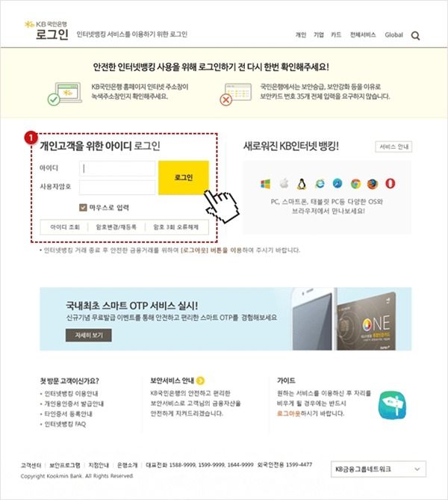Image resolution: width=448 pixels, height=500 pixels.
Task: Click the Apple OS logo icon
Action: click(284, 184)
